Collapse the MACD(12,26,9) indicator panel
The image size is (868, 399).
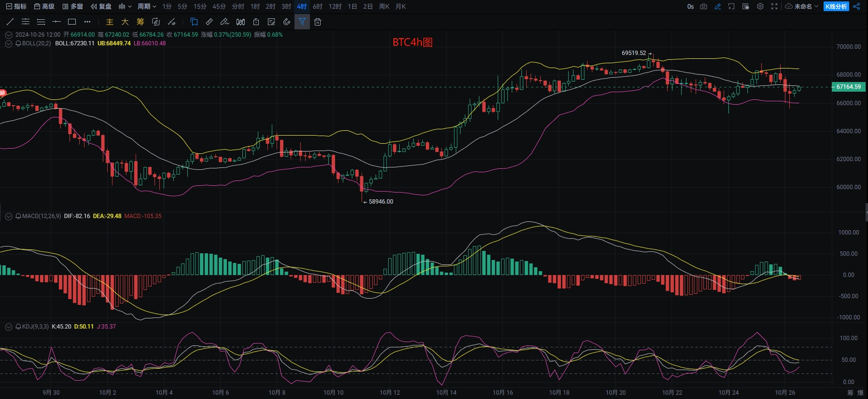click(9, 216)
